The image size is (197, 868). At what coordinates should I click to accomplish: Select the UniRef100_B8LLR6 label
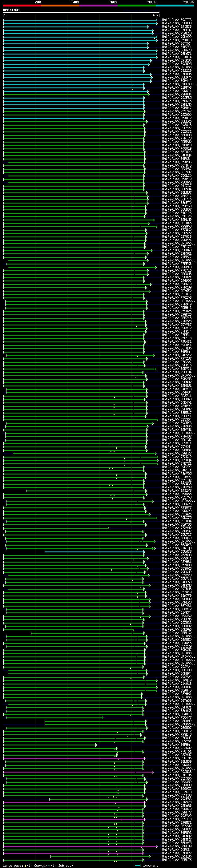pyautogui.click(x=177, y=121)
